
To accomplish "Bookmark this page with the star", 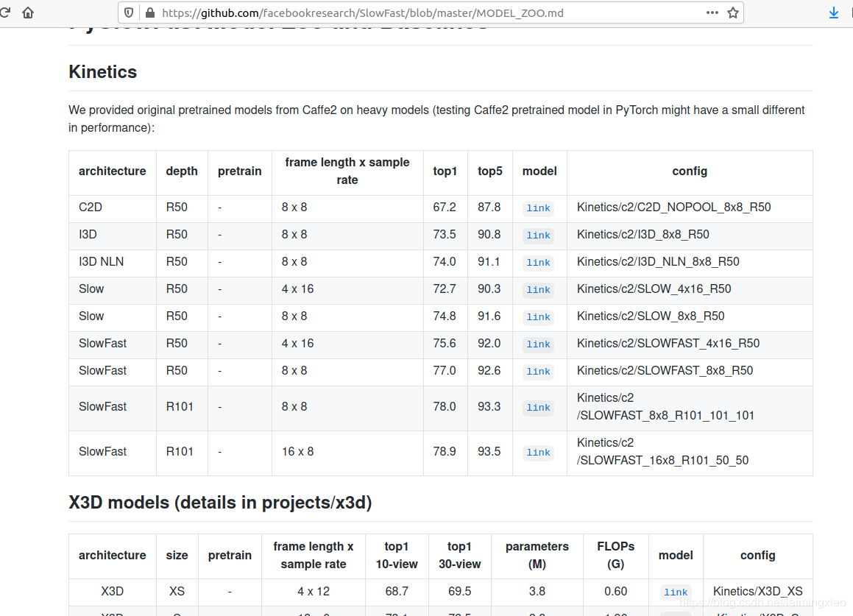I will (732, 13).
